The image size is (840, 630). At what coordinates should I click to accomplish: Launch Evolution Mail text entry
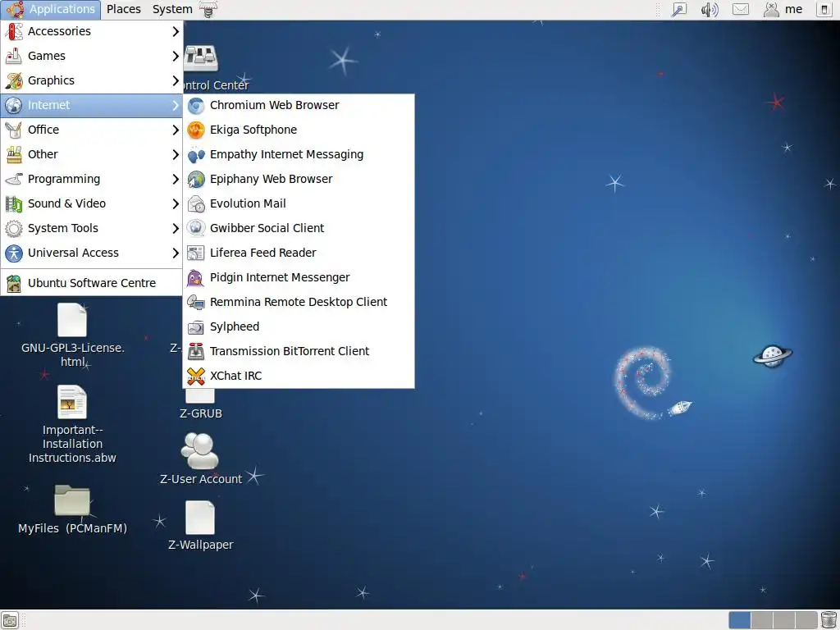click(248, 203)
